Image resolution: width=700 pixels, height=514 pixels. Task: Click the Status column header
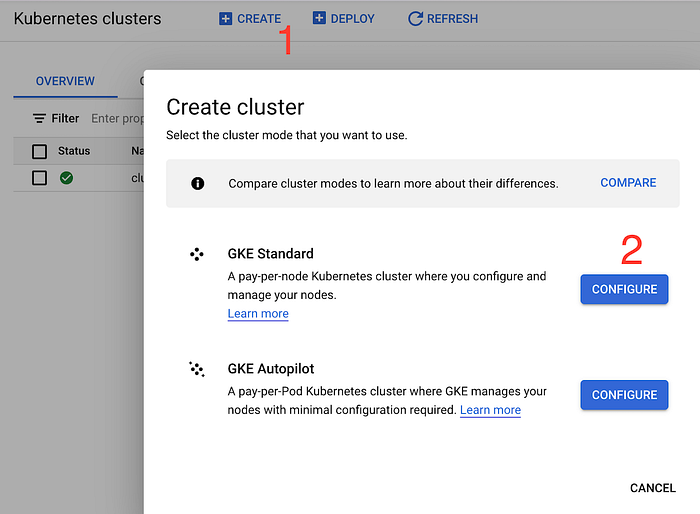tap(74, 151)
